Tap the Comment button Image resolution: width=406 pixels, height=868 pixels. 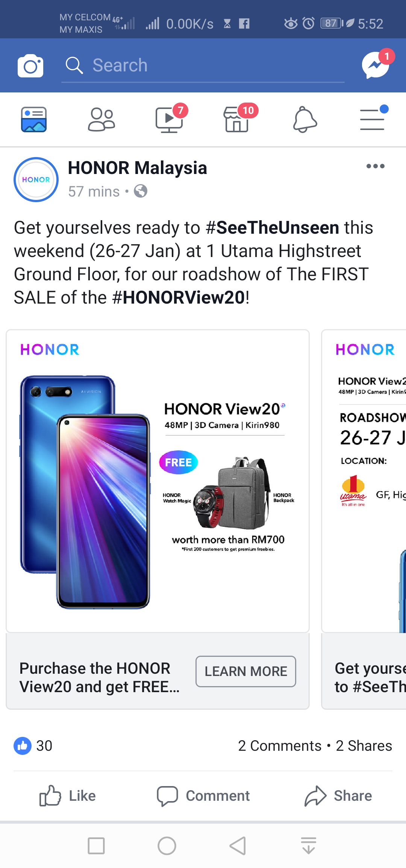(203, 796)
